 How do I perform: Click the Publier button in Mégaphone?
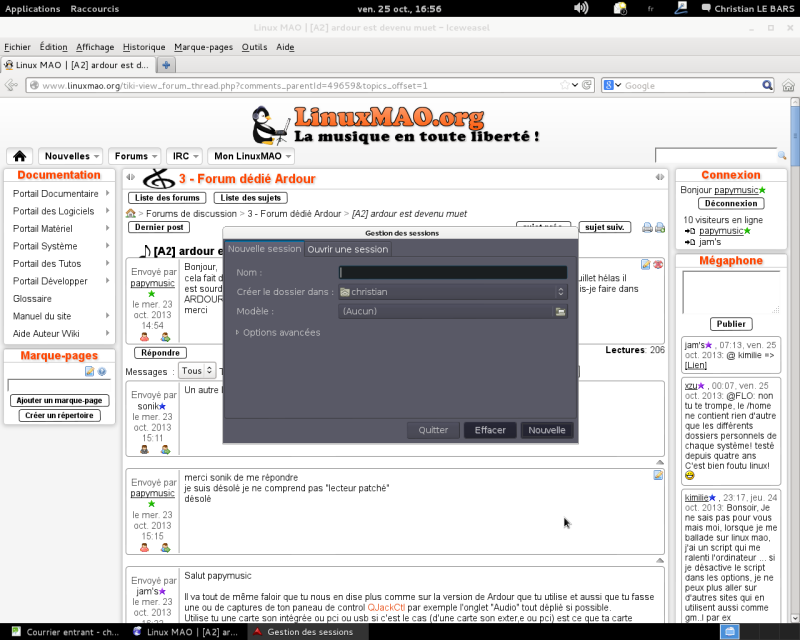click(731, 324)
